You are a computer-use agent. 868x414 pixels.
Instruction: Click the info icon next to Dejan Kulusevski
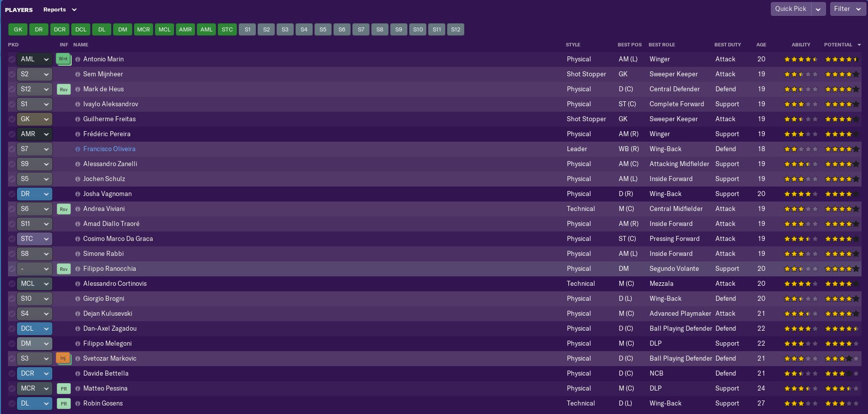click(78, 314)
